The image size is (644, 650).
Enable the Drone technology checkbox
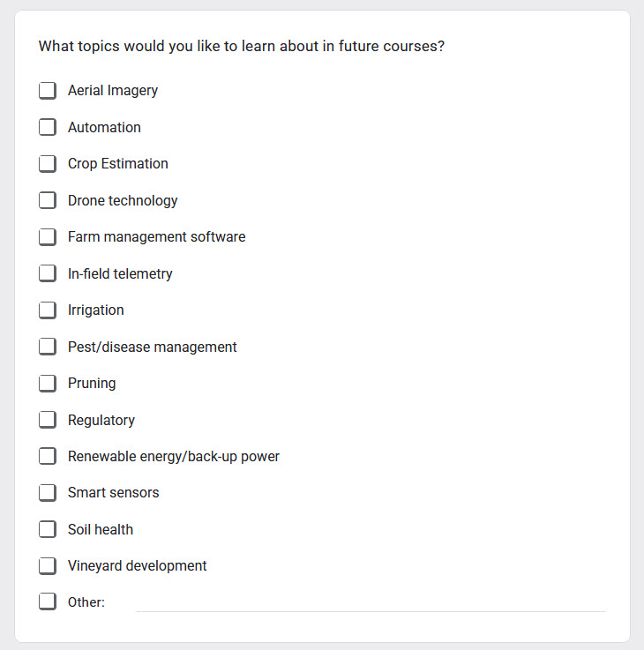point(48,200)
